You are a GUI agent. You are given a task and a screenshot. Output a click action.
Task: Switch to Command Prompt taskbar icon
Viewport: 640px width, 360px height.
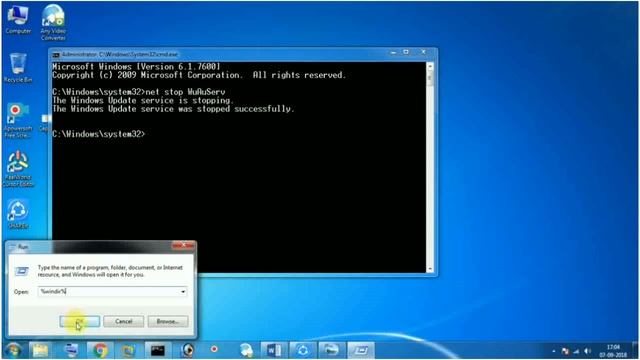click(158, 350)
